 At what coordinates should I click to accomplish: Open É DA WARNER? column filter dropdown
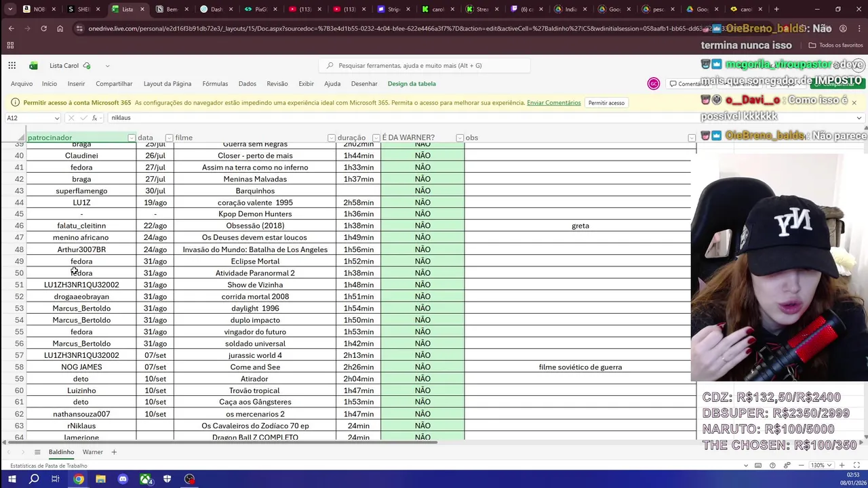tap(460, 138)
